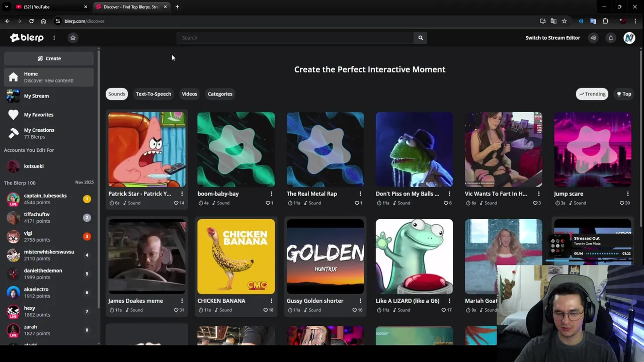Screen dimensions: 644x362
Task: Bookmark this page with star icon
Action: [x=564, y=21]
